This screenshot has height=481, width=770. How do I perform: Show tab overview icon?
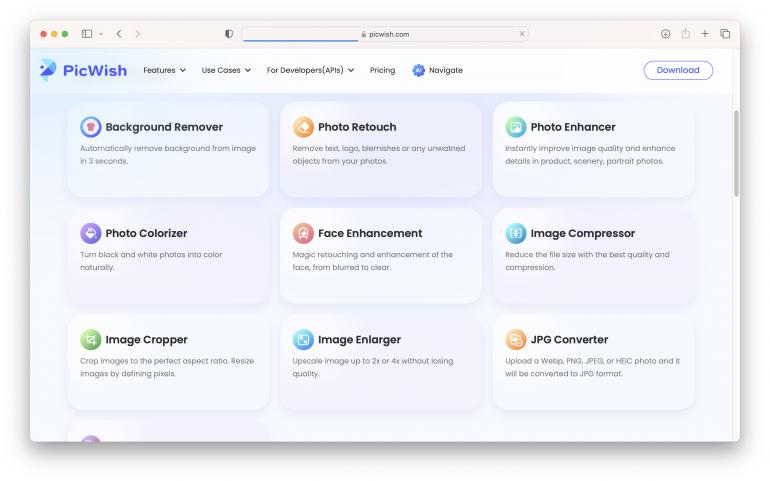725,34
